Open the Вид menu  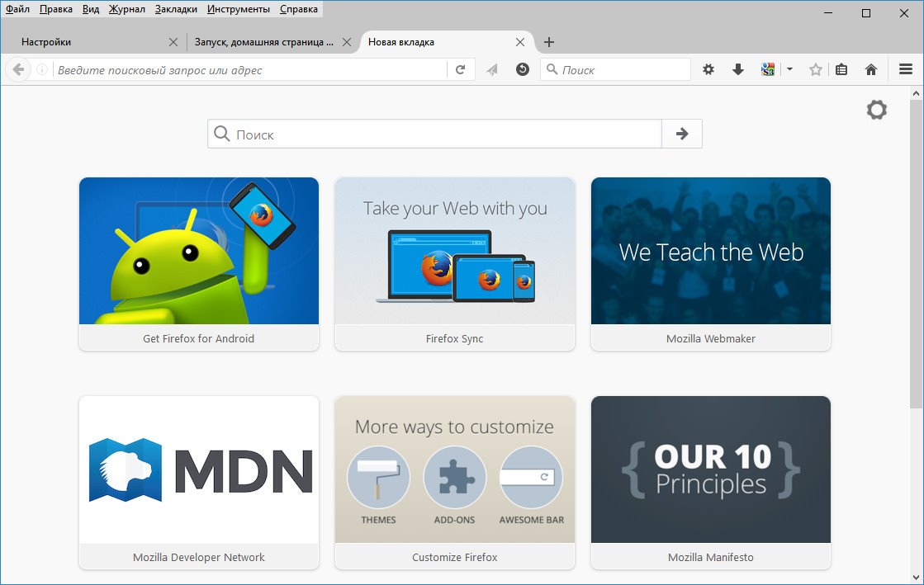(x=91, y=9)
